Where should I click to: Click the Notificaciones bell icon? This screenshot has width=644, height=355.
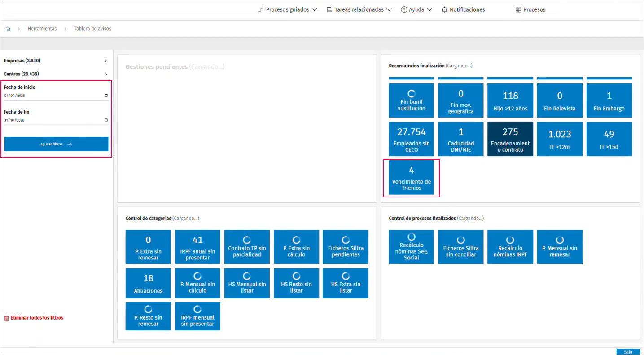pos(444,9)
